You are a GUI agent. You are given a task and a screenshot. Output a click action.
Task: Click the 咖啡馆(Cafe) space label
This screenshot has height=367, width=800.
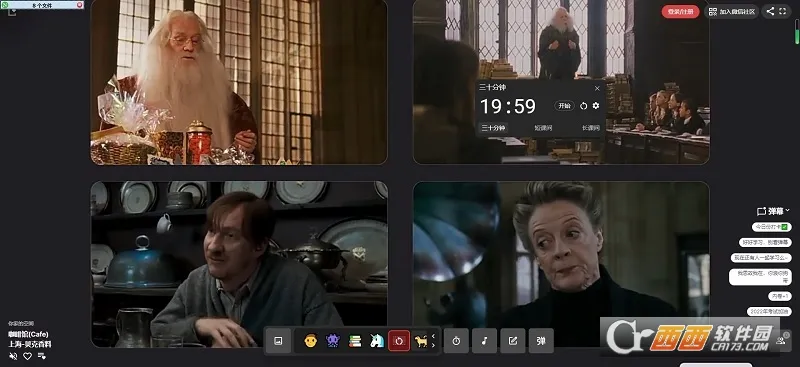(x=28, y=334)
